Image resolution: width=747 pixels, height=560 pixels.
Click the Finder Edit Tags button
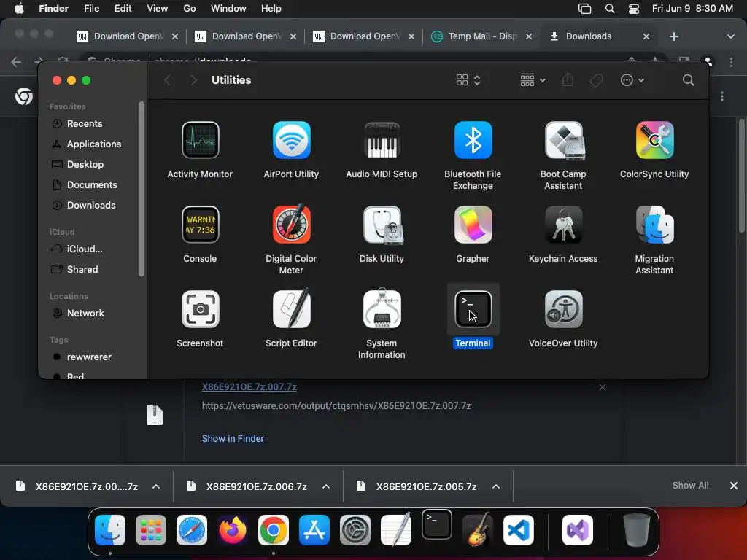click(x=596, y=80)
